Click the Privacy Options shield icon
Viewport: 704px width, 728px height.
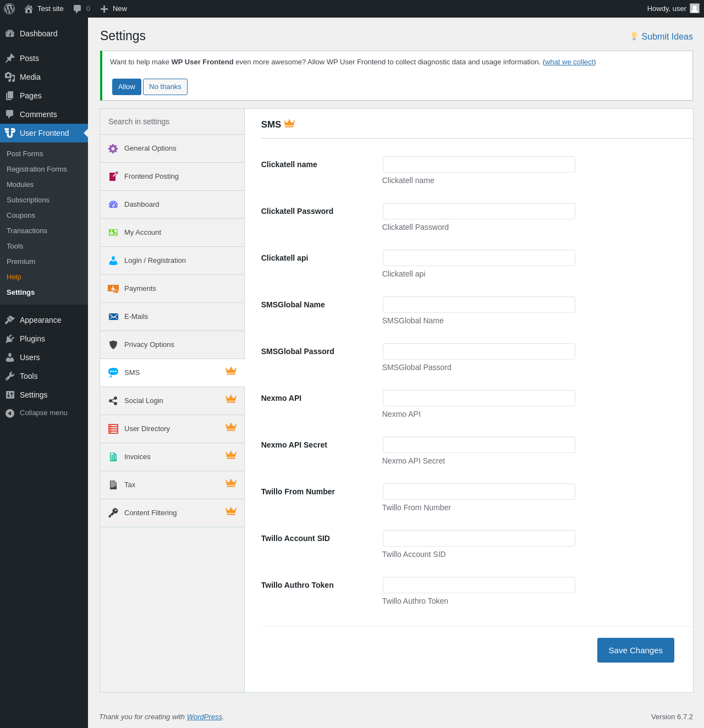coord(113,345)
